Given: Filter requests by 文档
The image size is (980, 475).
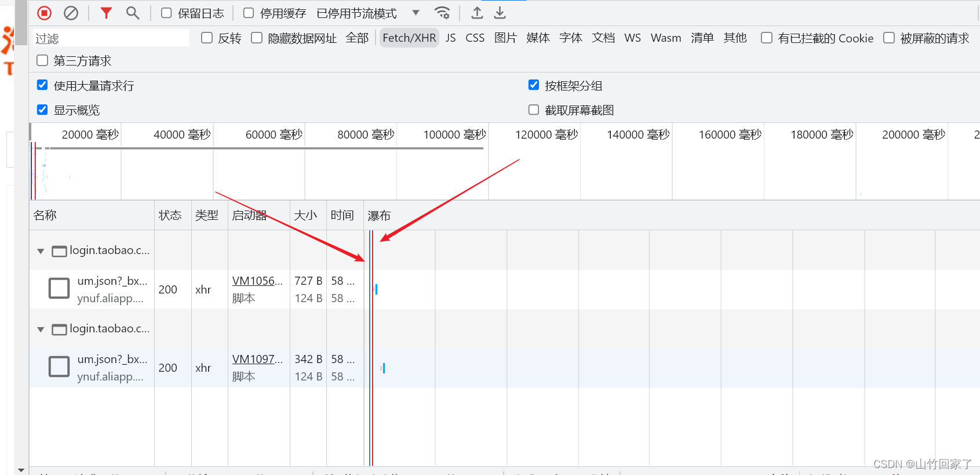Looking at the screenshot, I should tap(603, 38).
